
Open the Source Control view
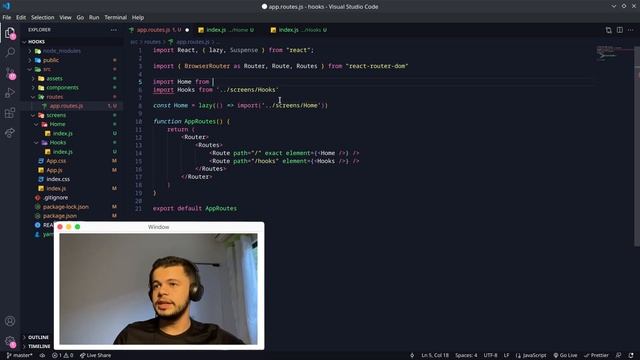click(x=10, y=73)
